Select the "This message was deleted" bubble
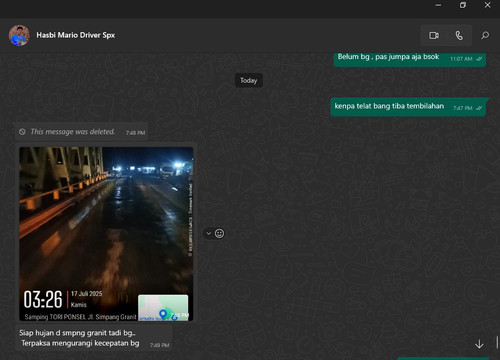Screen dimensions: 500x360 (82, 132)
